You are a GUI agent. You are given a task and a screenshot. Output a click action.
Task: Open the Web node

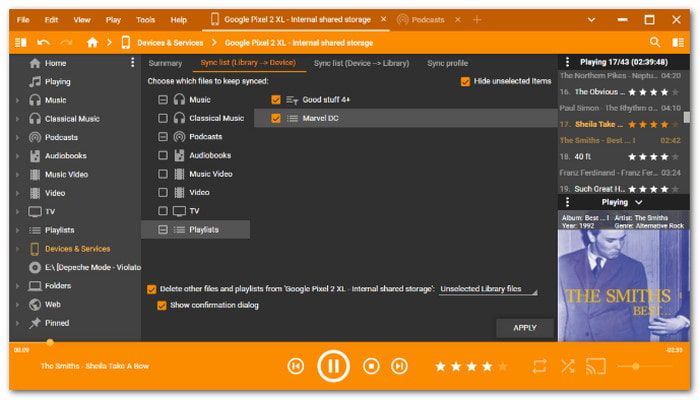tap(52, 304)
